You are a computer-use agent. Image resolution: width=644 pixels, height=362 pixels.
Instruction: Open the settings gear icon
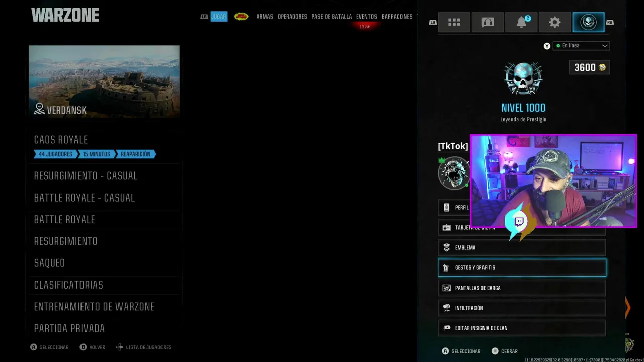555,22
